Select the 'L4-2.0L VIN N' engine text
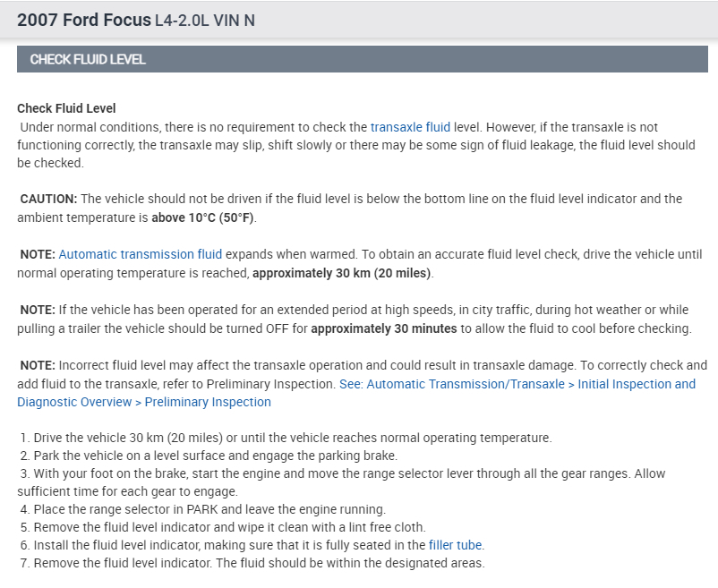 pyautogui.click(x=205, y=20)
